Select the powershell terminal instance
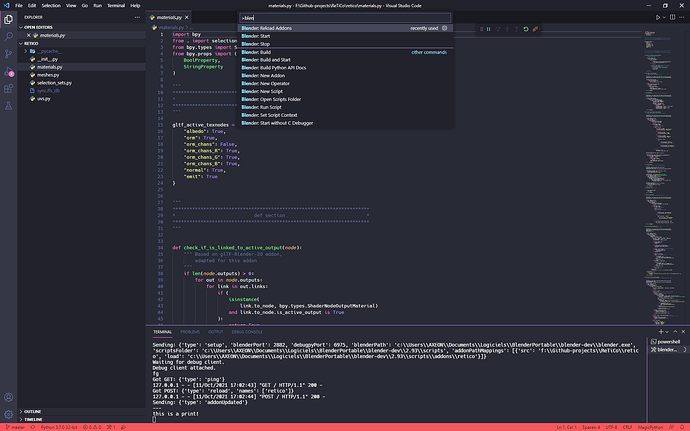The image size is (690, 431). 667,342
